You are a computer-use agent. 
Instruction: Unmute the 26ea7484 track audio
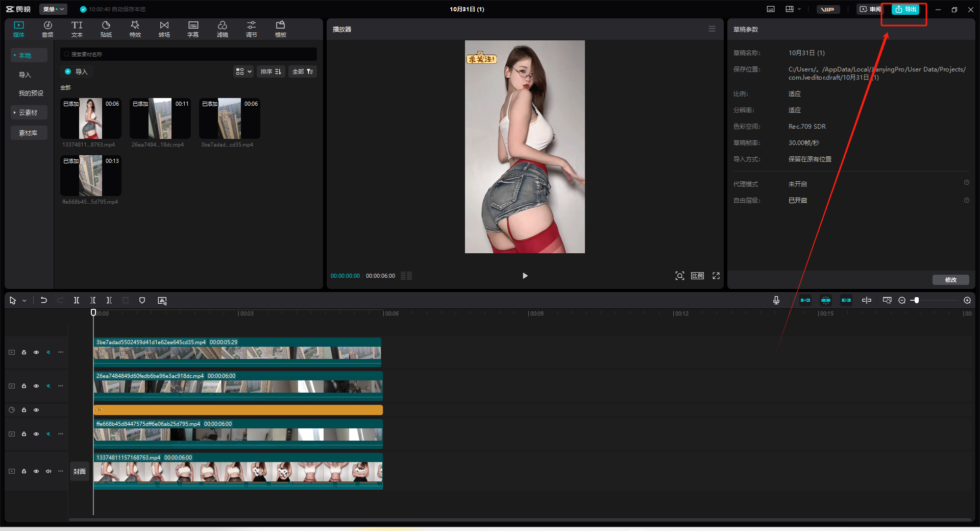click(48, 386)
